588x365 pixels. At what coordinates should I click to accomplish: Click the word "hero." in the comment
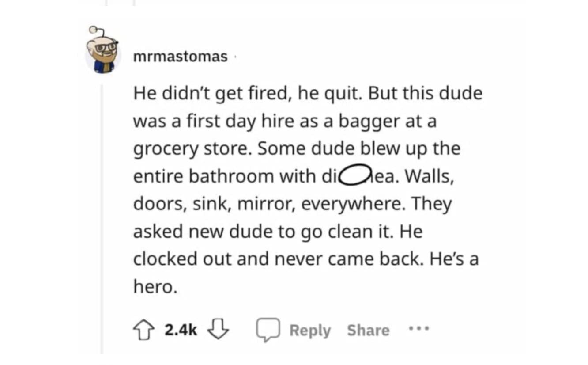[155, 287]
